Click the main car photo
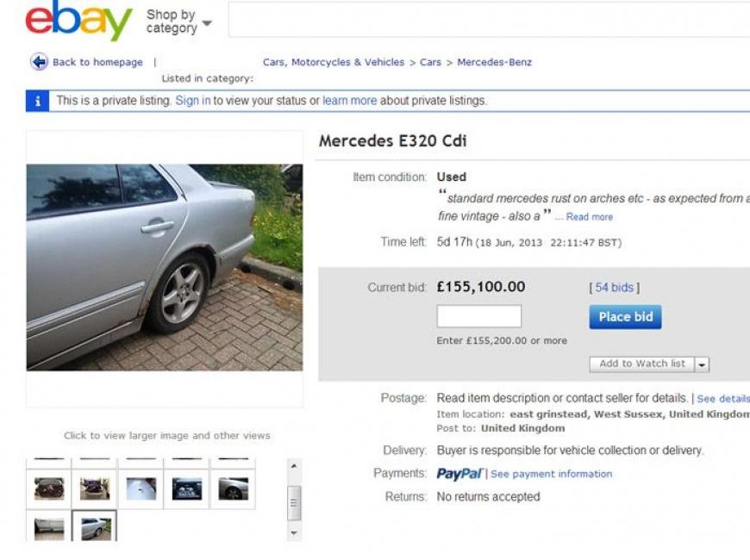Image resolution: width=750 pixels, height=560 pixels. [165, 267]
